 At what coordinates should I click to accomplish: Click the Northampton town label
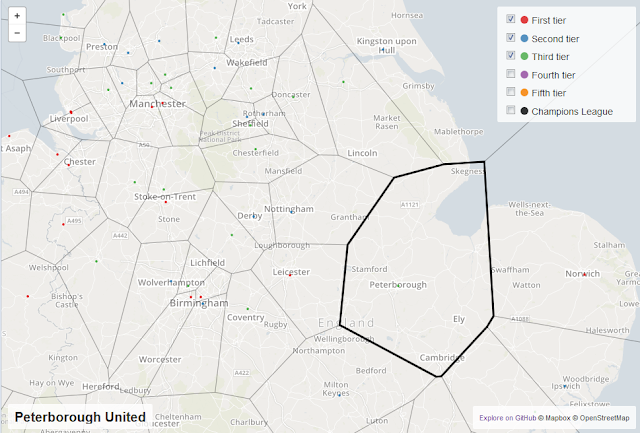pyautogui.click(x=319, y=351)
